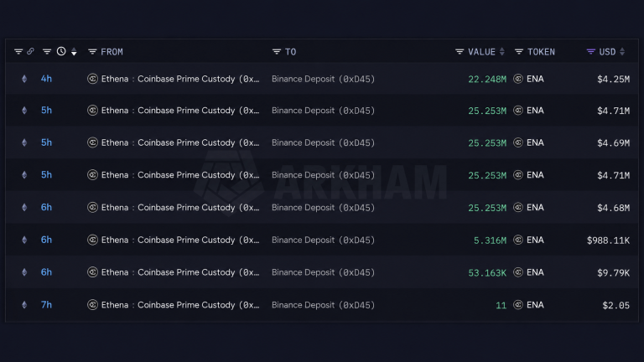Click Ethena entity icon in $4.68M row
Viewport: 644px width, 362px height.
92,208
